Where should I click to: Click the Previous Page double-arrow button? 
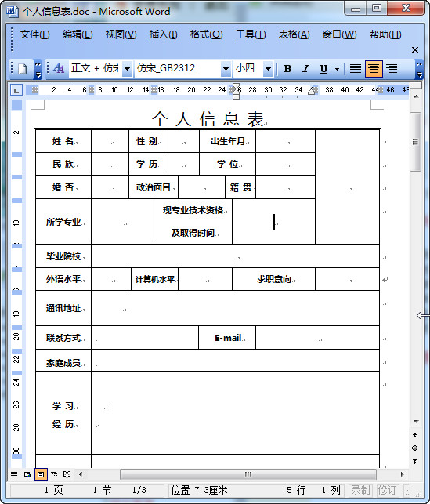[x=415, y=435]
